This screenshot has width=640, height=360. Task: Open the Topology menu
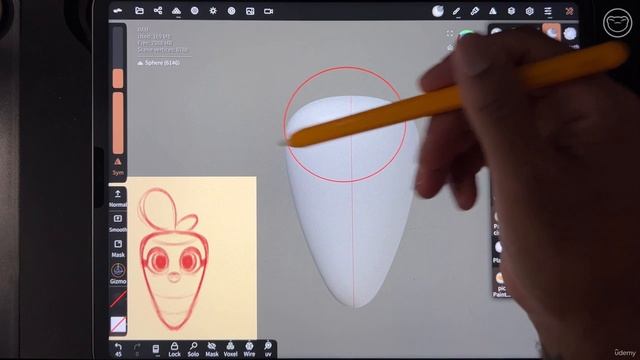pyautogui.click(x=176, y=11)
